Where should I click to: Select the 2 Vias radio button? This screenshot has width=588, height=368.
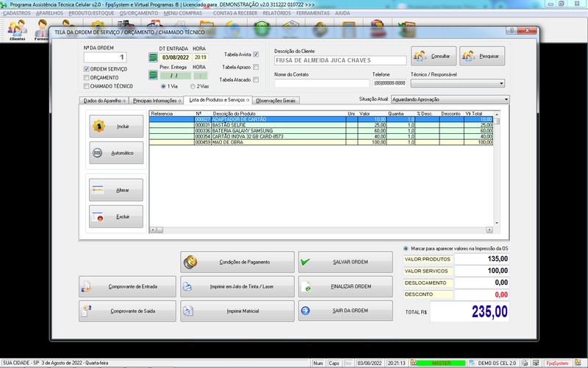tap(193, 86)
